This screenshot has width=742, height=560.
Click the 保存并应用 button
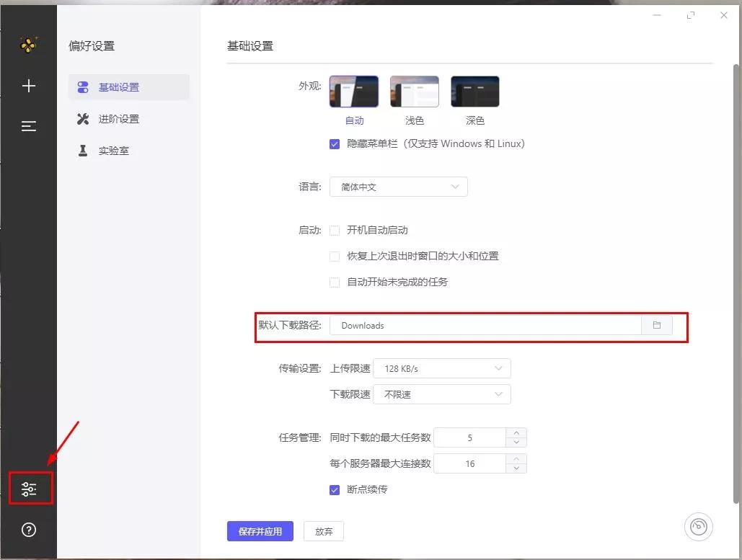[260, 530]
